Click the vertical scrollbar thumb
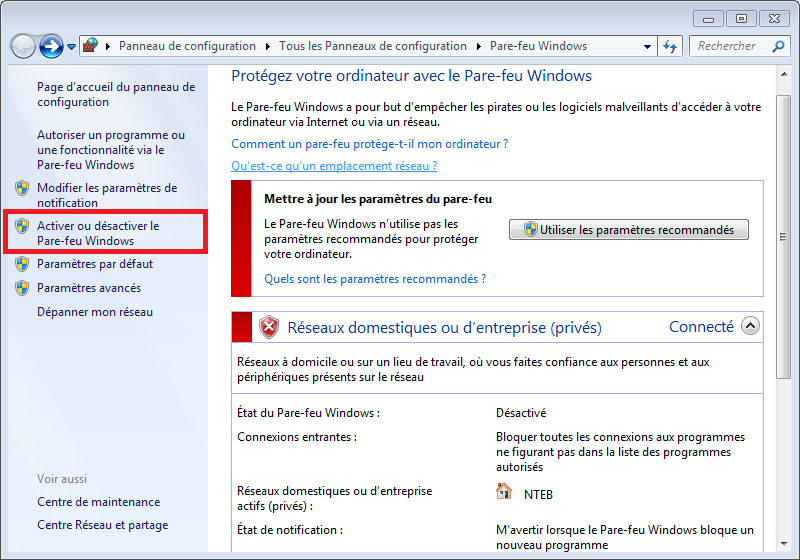 coord(784,237)
